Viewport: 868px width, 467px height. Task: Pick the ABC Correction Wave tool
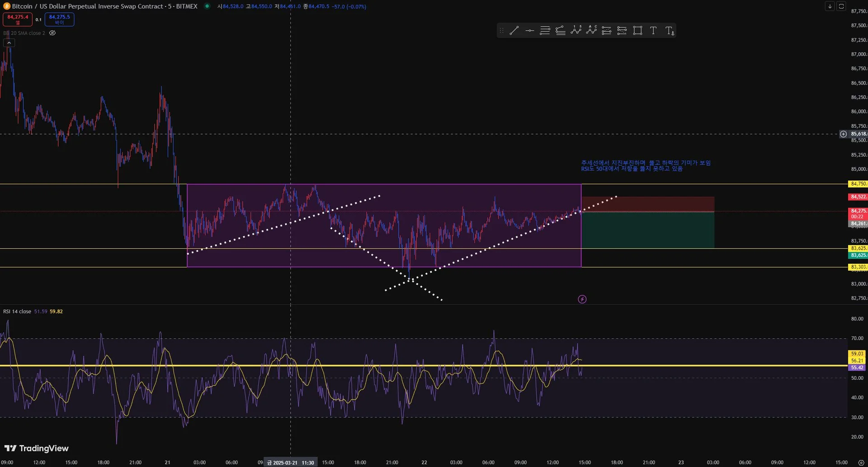(591, 30)
